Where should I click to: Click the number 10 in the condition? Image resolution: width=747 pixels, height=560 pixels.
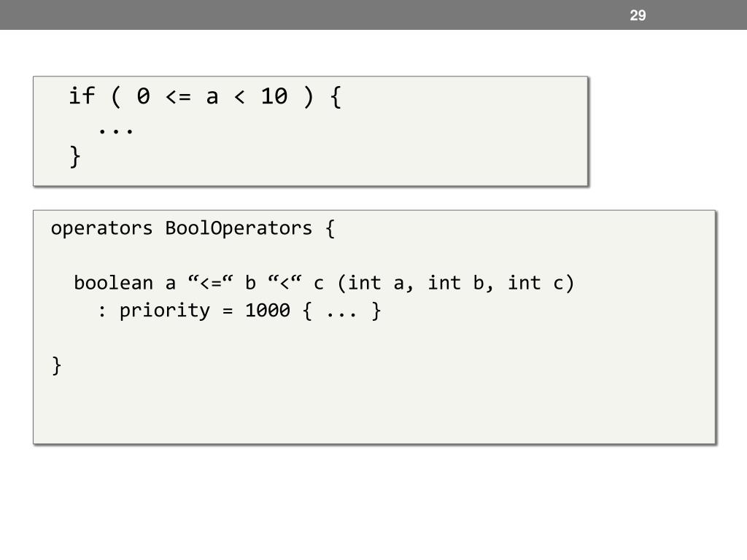[274, 97]
